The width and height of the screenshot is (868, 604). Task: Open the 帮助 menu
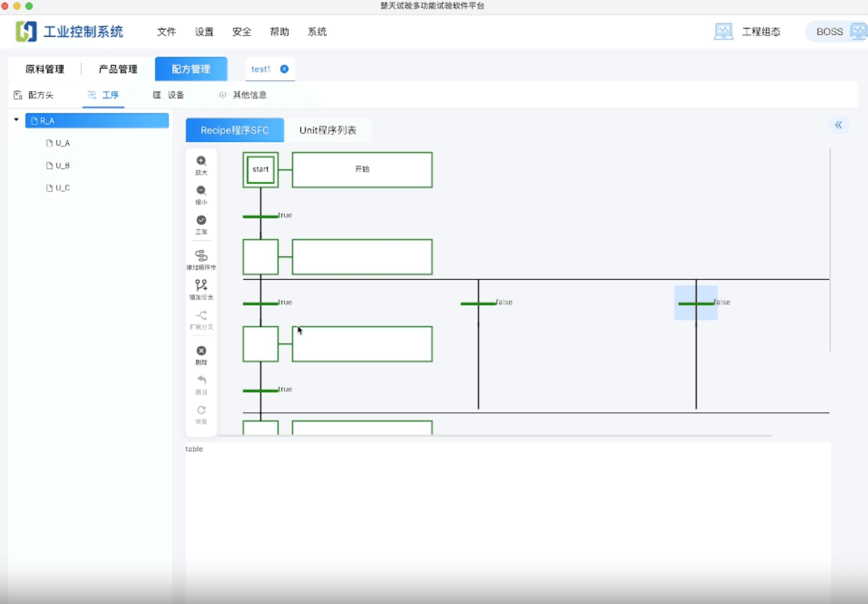point(279,32)
